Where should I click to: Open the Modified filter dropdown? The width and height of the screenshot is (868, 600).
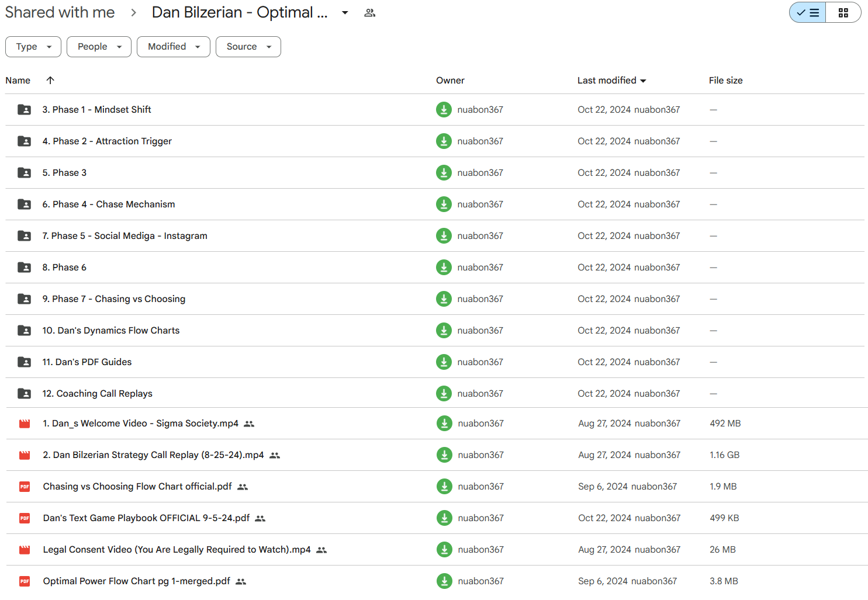click(173, 47)
